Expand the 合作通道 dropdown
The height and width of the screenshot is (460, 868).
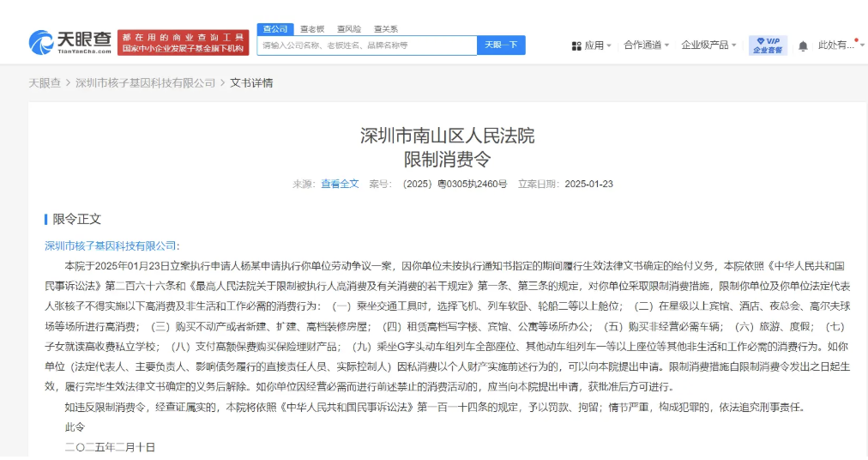click(x=646, y=45)
